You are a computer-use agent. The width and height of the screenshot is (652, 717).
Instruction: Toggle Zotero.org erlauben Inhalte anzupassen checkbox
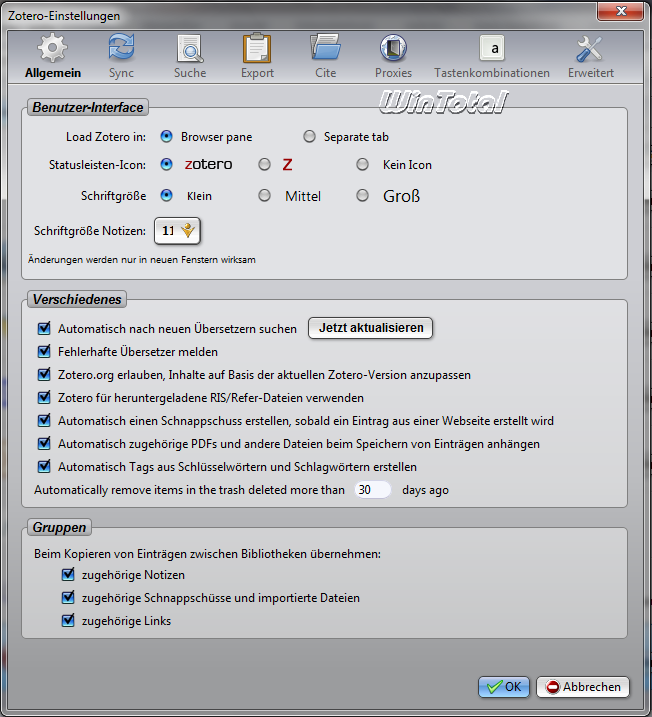44,375
